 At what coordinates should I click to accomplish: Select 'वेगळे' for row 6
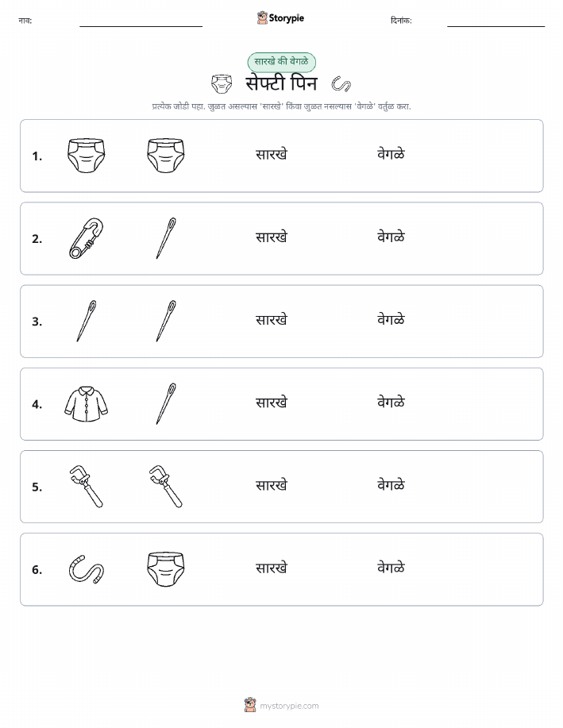(x=391, y=568)
